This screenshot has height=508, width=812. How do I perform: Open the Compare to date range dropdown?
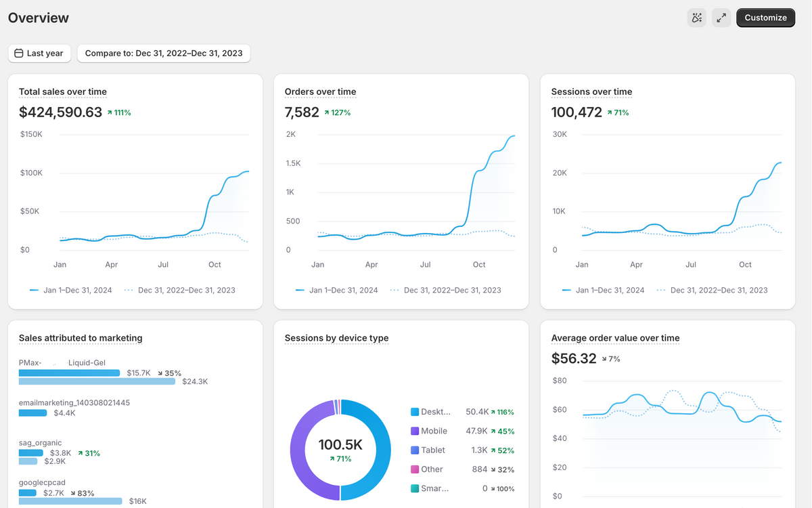click(164, 54)
